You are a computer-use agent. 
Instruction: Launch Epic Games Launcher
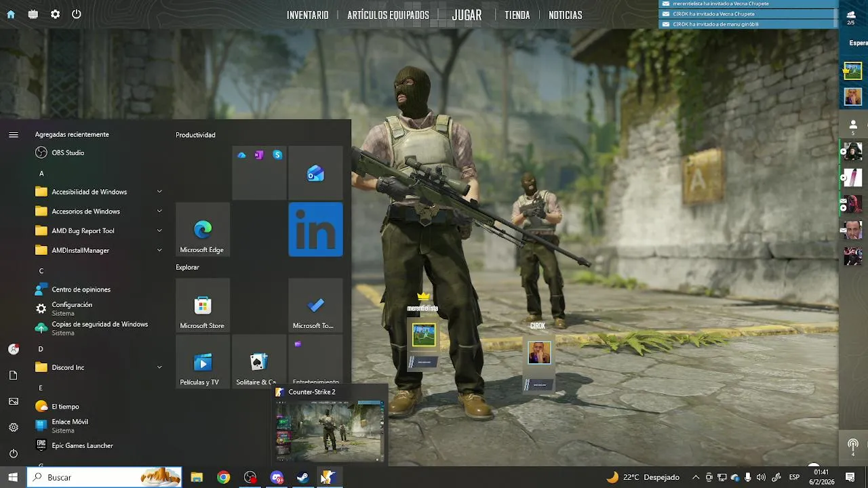99,445
